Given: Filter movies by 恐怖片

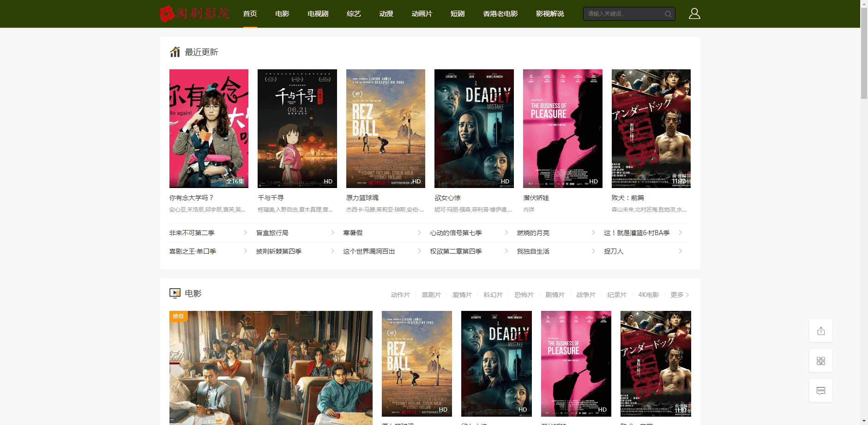Looking at the screenshot, I should 524,295.
